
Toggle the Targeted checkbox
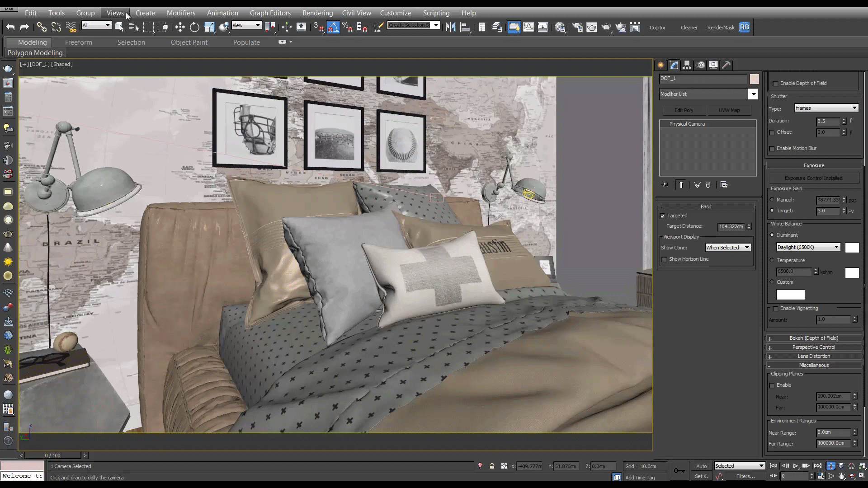(x=663, y=216)
